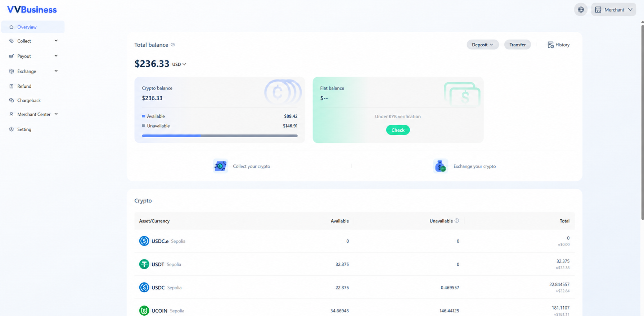Click the History document icon
Screen dimensions: 644x316
(550, 45)
